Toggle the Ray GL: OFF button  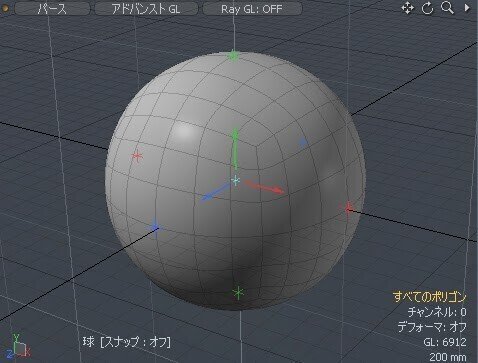point(252,9)
